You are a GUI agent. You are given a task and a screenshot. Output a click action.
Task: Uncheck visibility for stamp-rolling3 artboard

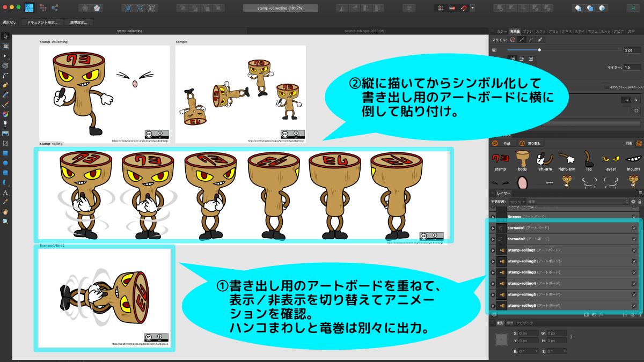click(634, 272)
